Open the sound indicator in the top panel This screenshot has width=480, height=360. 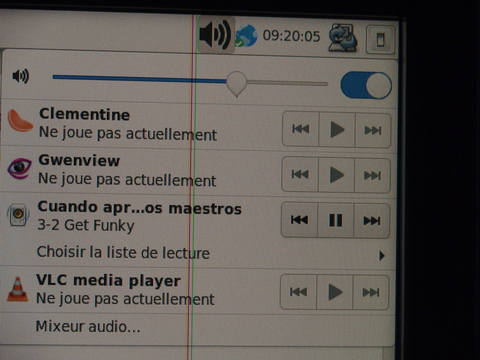(216, 34)
